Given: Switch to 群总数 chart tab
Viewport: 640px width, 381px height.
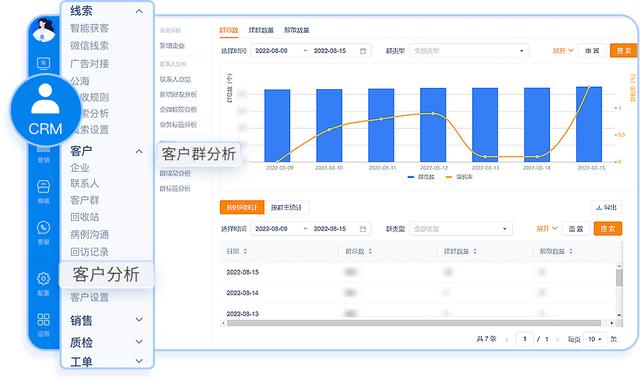Looking at the screenshot, I should tap(229, 30).
